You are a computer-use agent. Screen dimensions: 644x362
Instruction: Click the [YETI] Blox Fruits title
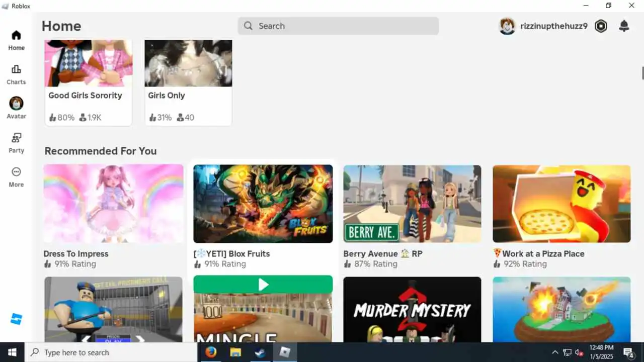[232, 254]
